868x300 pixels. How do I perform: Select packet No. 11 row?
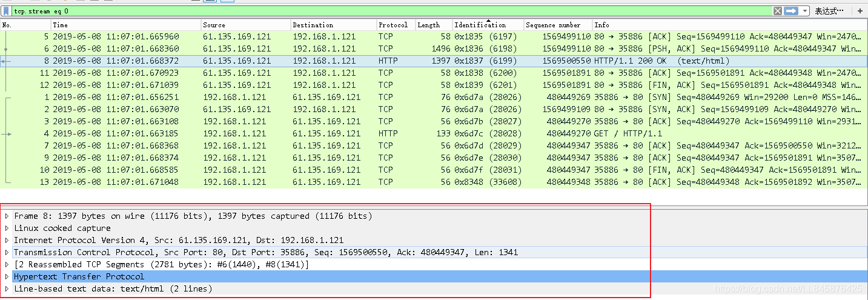pyautogui.click(x=434, y=73)
